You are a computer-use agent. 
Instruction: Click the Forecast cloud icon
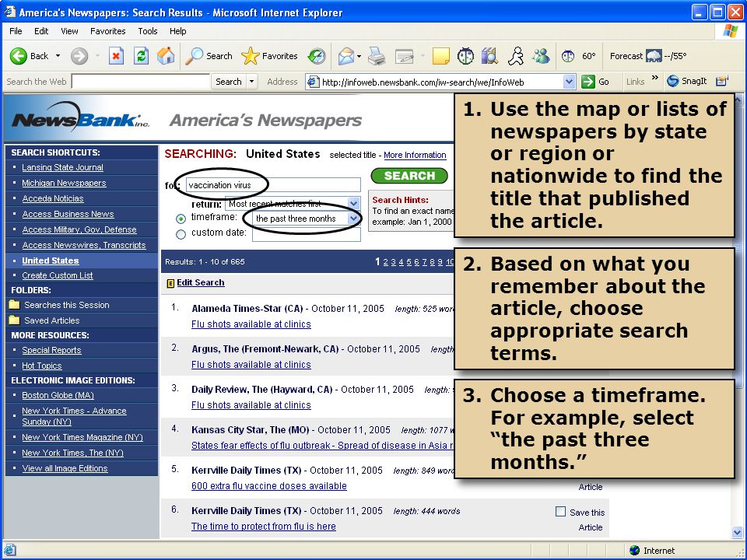click(654, 56)
